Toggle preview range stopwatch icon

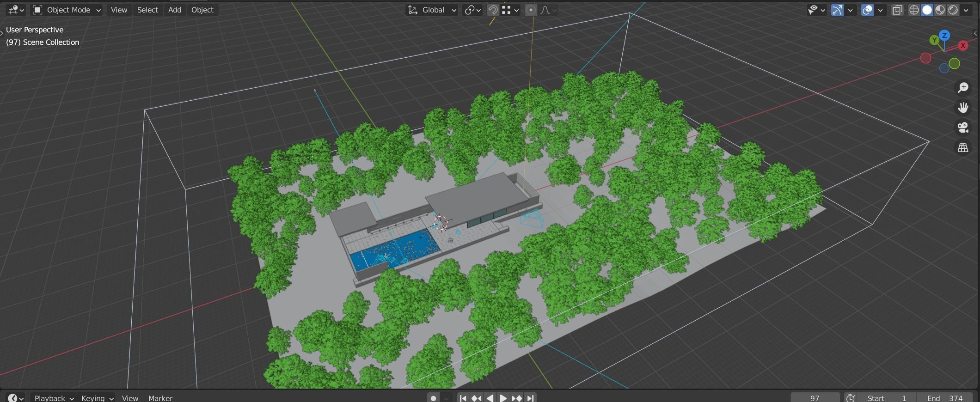pos(850,398)
